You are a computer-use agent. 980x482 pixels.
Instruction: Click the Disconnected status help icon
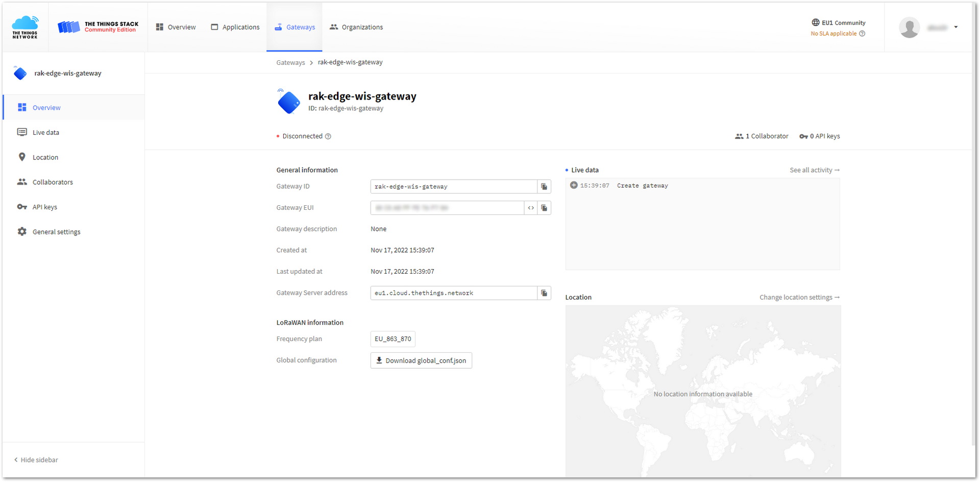(x=328, y=136)
